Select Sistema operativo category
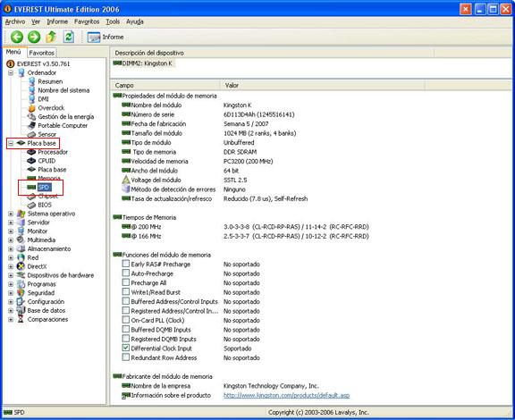Screen dimensions: 515x420 [x=51, y=214]
